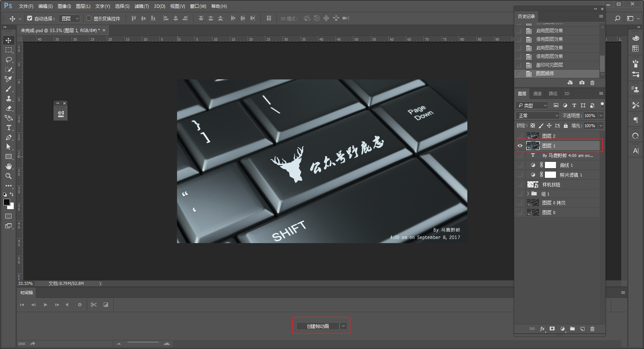Select the Lasso tool
The image size is (644, 349).
(9, 60)
